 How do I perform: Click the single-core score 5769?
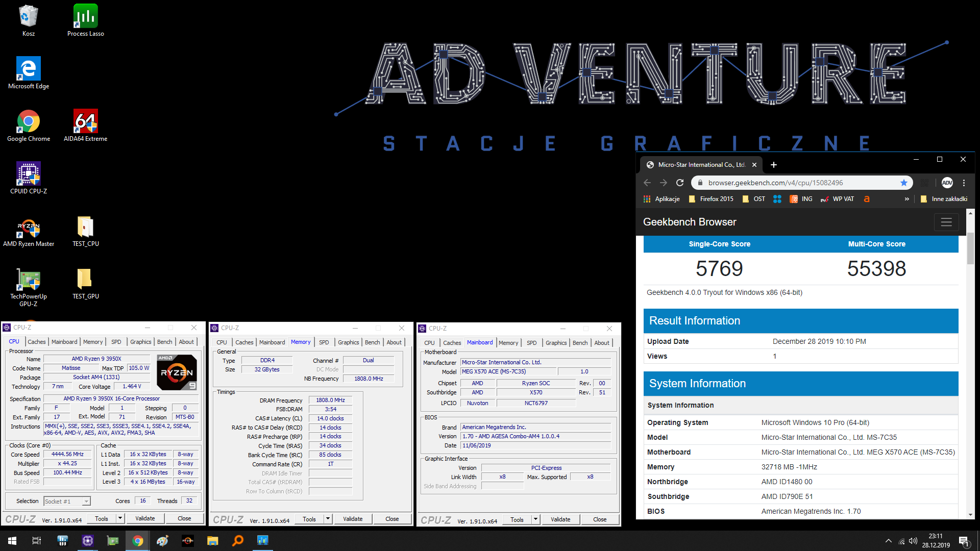pos(719,268)
